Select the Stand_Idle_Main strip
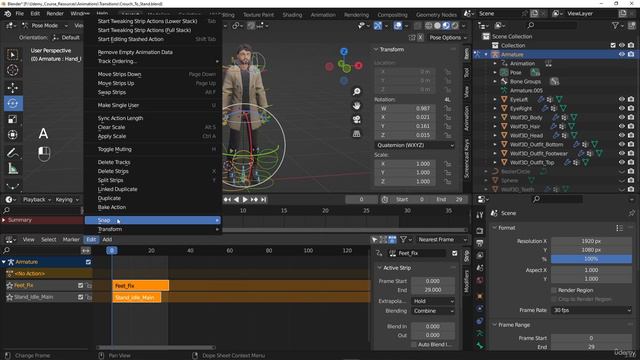The height and width of the screenshot is (360, 640). click(x=137, y=298)
